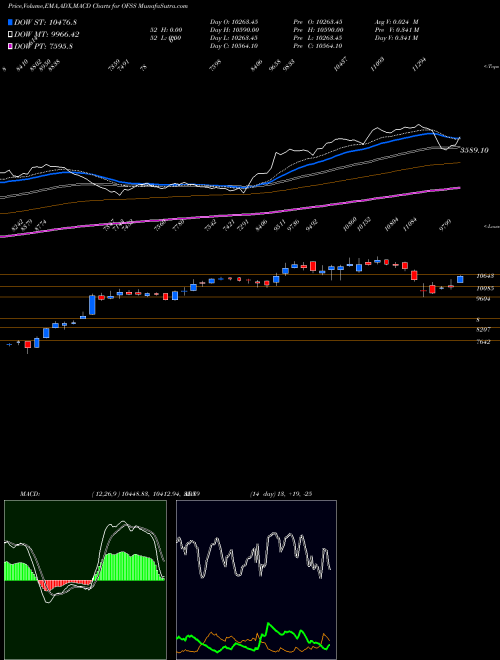This screenshot has width=500, height=660.
Task: Click the 9694 price level label
Action: pyautogui.click(x=484, y=298)
